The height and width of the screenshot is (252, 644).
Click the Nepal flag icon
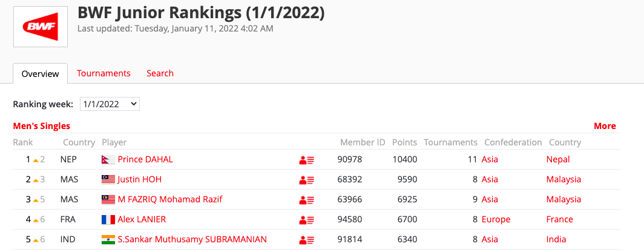click(108, 160)
